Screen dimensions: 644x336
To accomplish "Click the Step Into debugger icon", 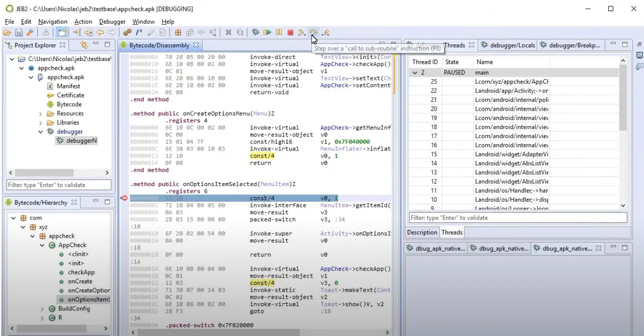I will pos(302,32).
